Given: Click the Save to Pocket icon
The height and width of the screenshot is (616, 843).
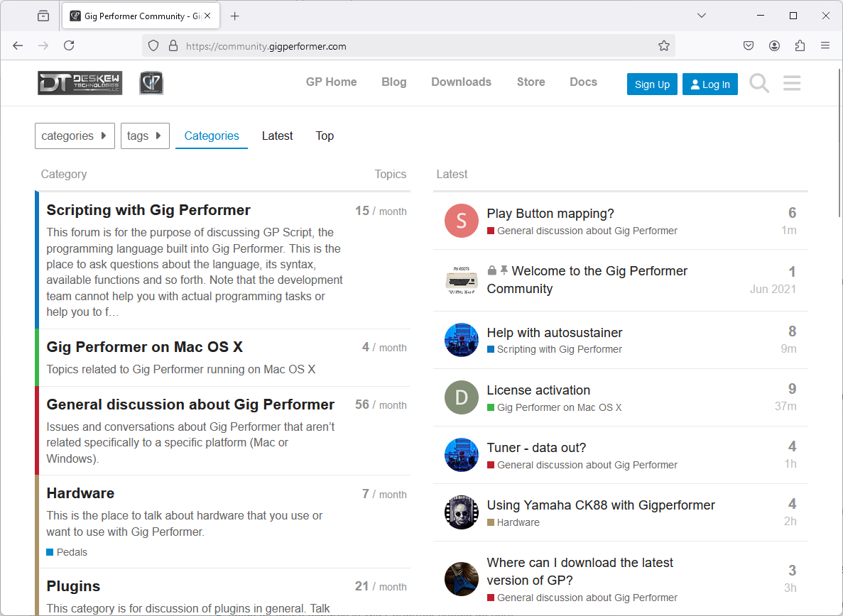Looking at the screenshot, I should 749,45.
